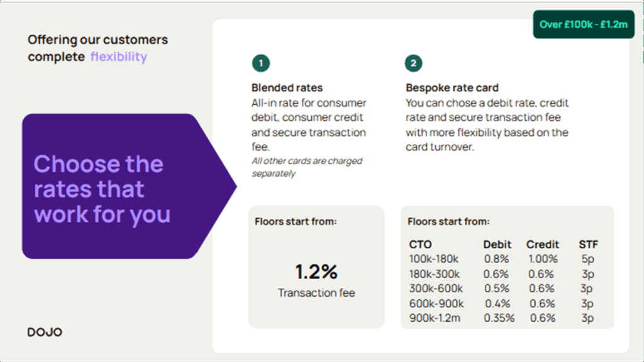Click the Credit column header
Screen dimensions: 644x362
tap(543, 244)
